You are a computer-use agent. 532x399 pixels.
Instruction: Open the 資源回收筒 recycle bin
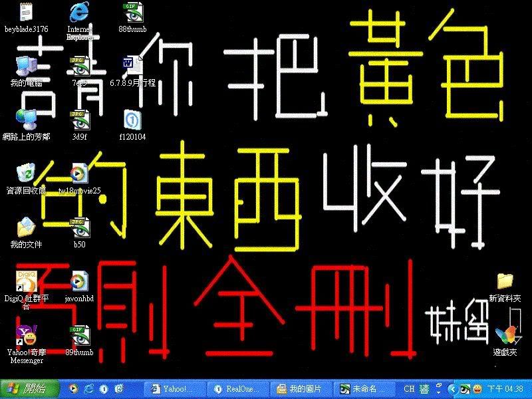coord(26,173)
